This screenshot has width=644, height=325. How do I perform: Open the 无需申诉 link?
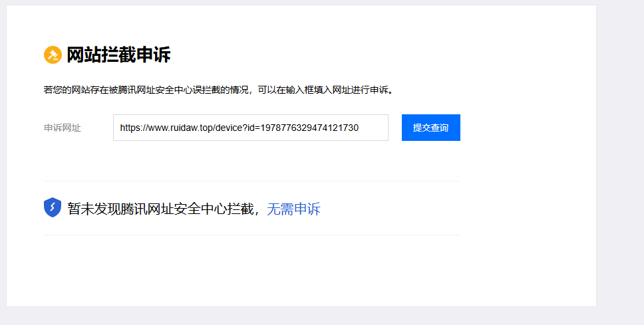coord(293,209)
